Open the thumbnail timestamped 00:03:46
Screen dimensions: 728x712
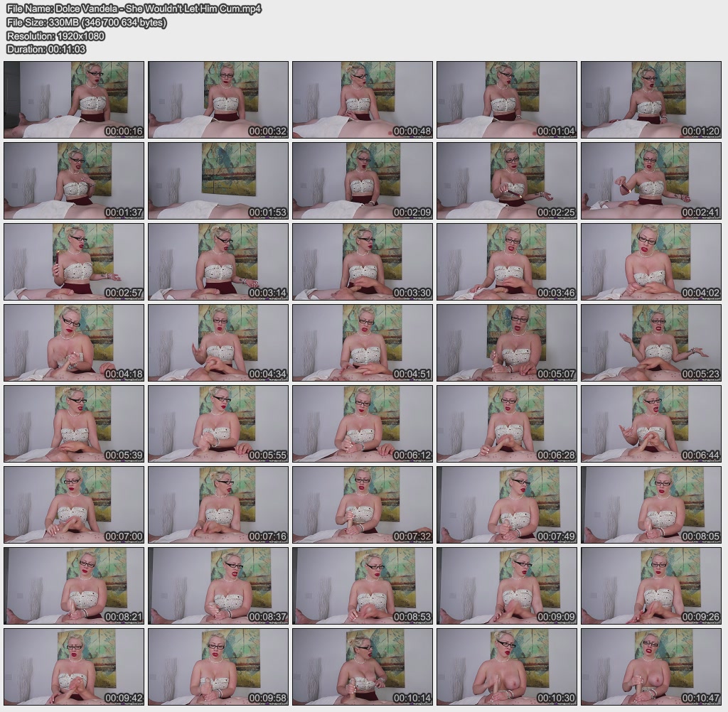click(507, 261)
